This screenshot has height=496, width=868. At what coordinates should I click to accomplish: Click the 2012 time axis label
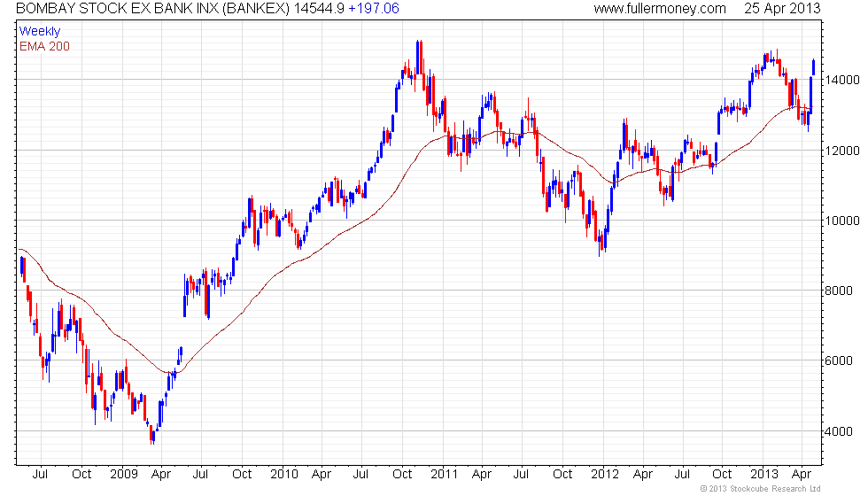pos(604,475)
